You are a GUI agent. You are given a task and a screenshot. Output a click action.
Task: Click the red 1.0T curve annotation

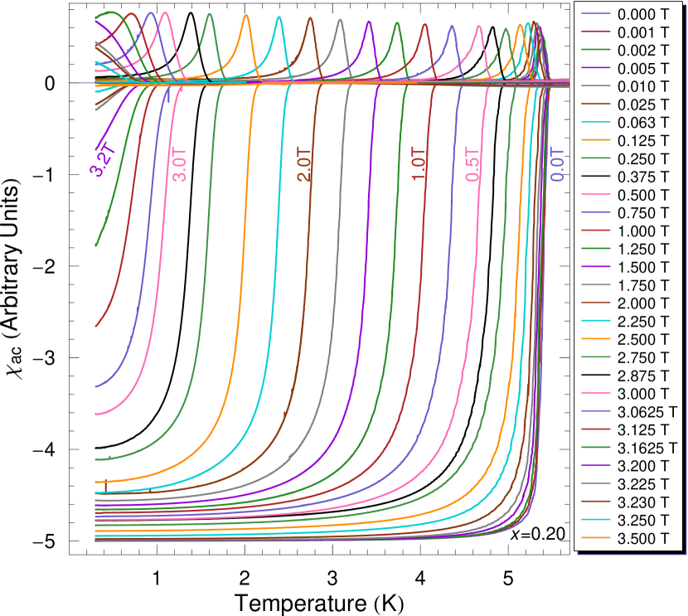(419, 165)
